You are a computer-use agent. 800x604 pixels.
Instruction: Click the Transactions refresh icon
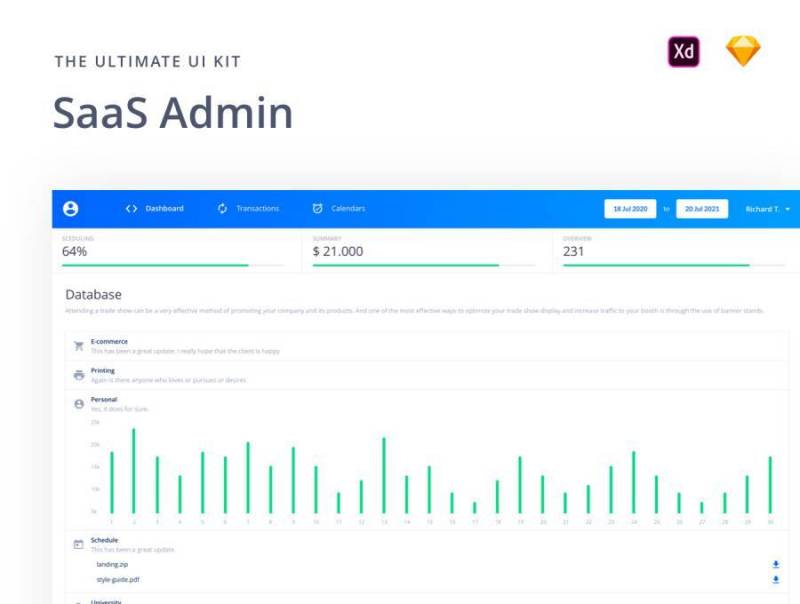(222, 209)
